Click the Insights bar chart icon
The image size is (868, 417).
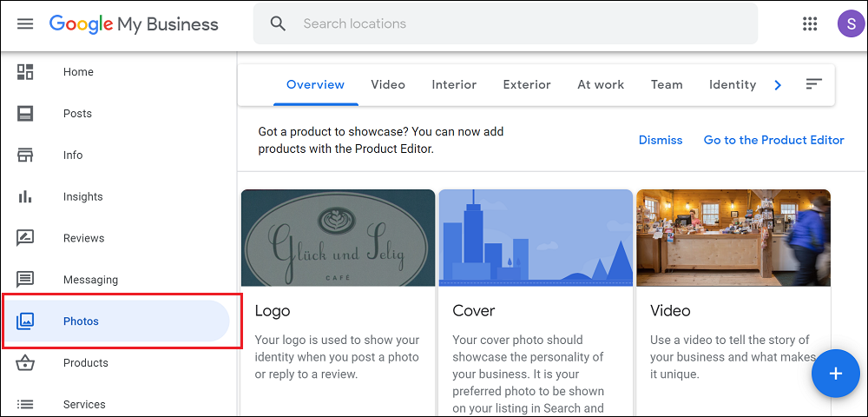pyautogui.click(x=25, y=196)
